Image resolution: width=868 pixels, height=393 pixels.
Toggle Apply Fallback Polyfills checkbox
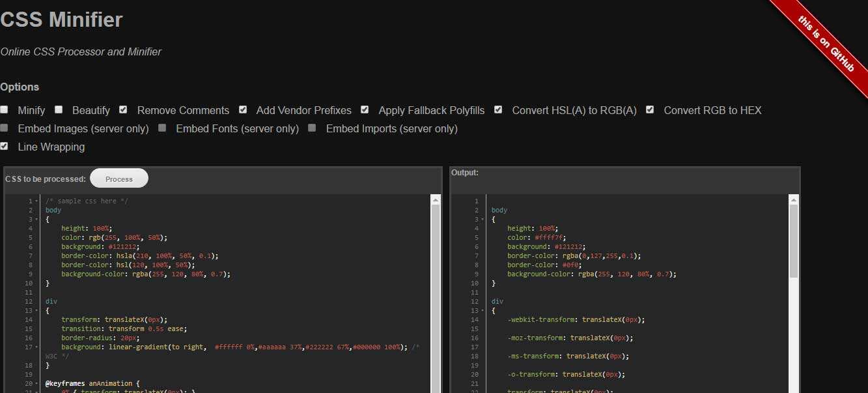pos(365,110)
